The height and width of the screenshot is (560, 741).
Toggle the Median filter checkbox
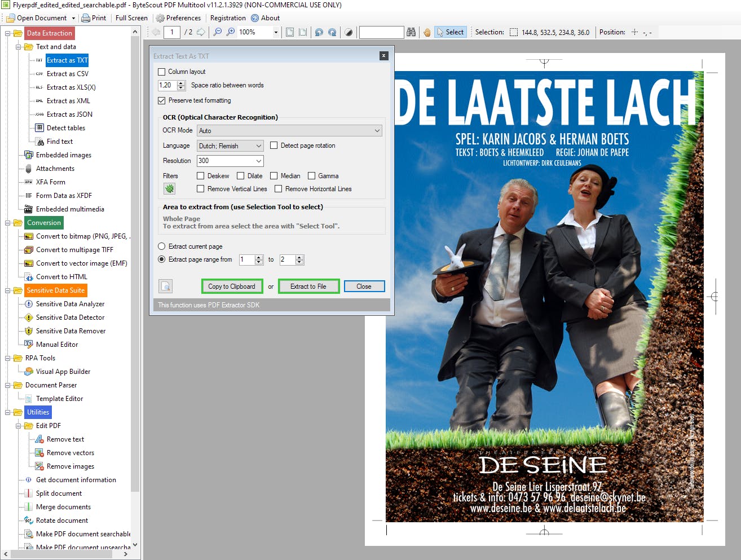click(274, 176)
